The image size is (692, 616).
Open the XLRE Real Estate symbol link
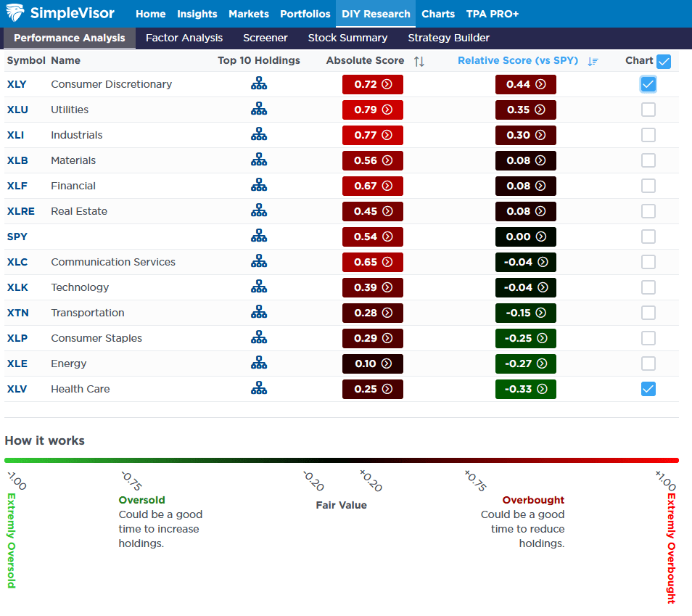pos(20,211)
